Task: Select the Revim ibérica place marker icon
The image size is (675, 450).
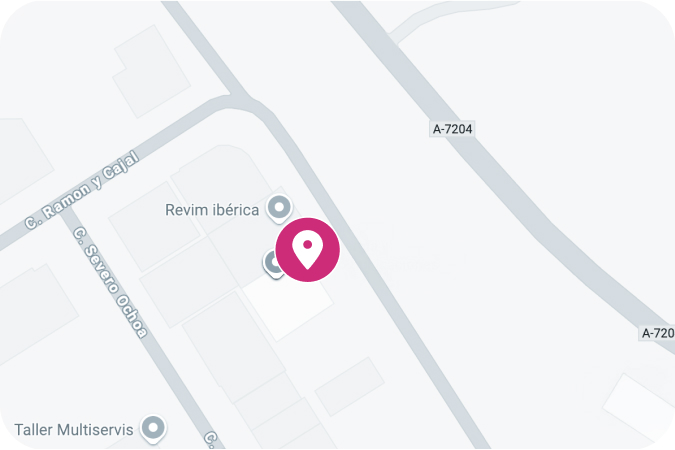Action: [x=279, y=208]
